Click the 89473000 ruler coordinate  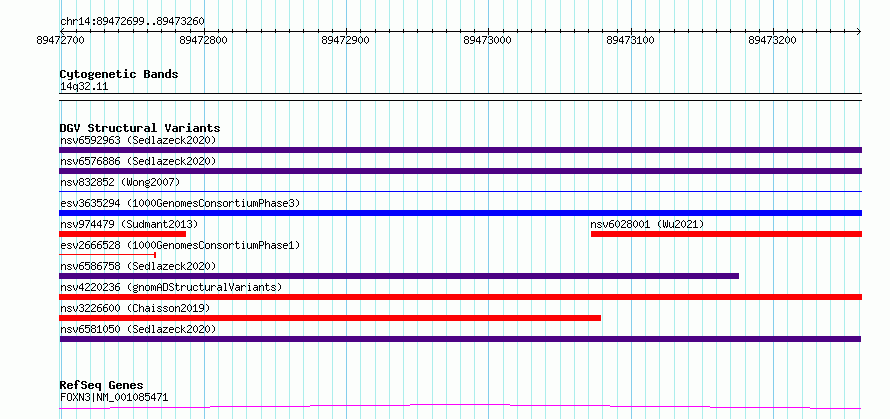coord(488,40)
